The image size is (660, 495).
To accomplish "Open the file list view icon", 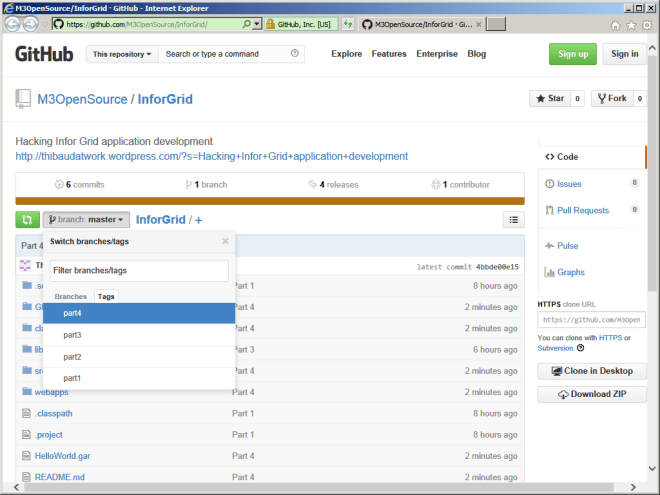I will (513, 219).
